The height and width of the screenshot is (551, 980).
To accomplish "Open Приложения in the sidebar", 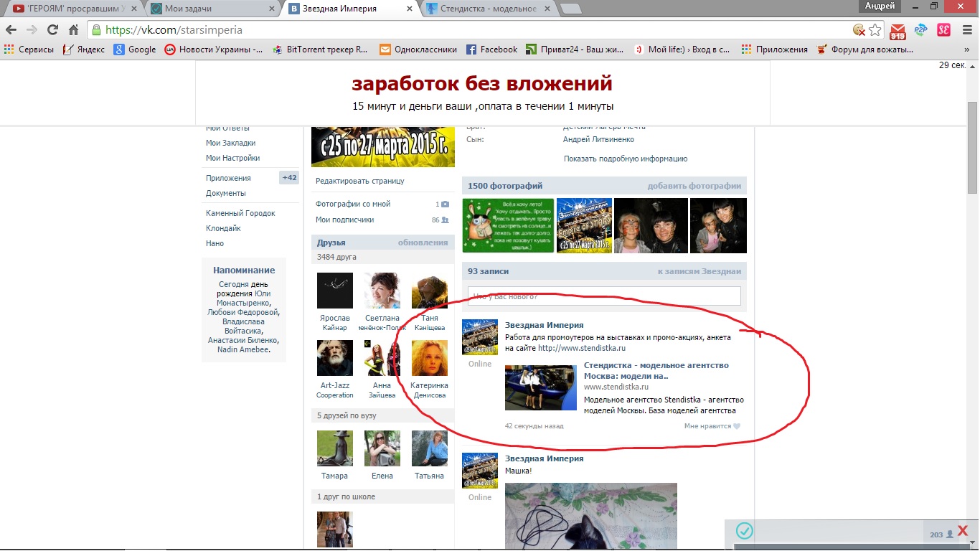I will coord(228,178).
